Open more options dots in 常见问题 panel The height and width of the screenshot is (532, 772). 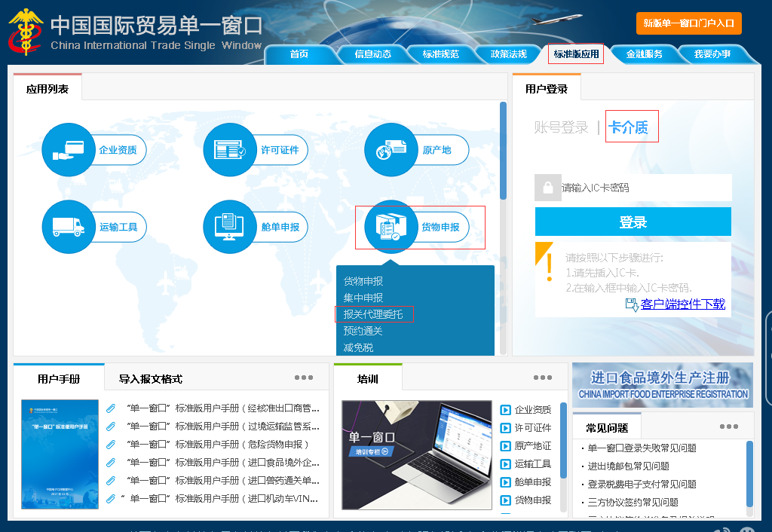[x=729, y=427]
